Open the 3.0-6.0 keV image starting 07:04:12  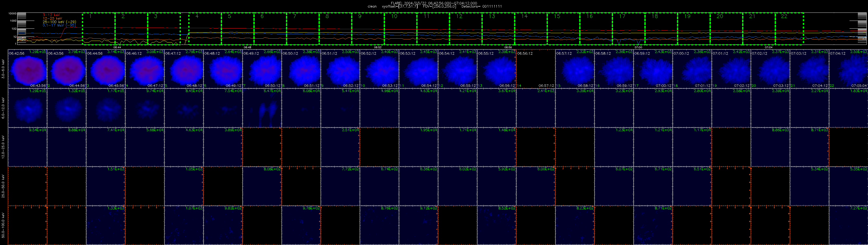coord(848,69)
